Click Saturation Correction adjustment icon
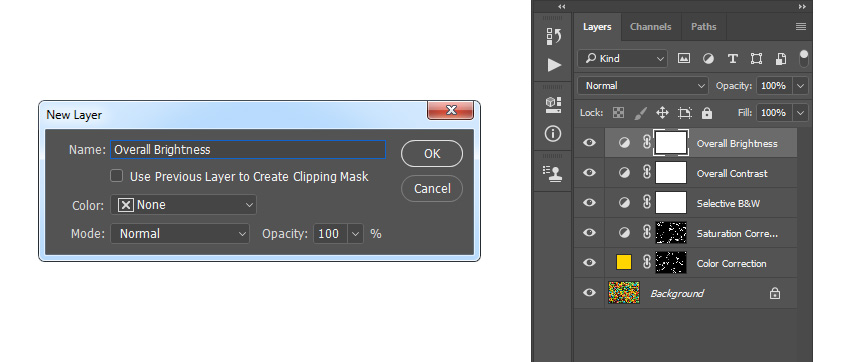 624,233
